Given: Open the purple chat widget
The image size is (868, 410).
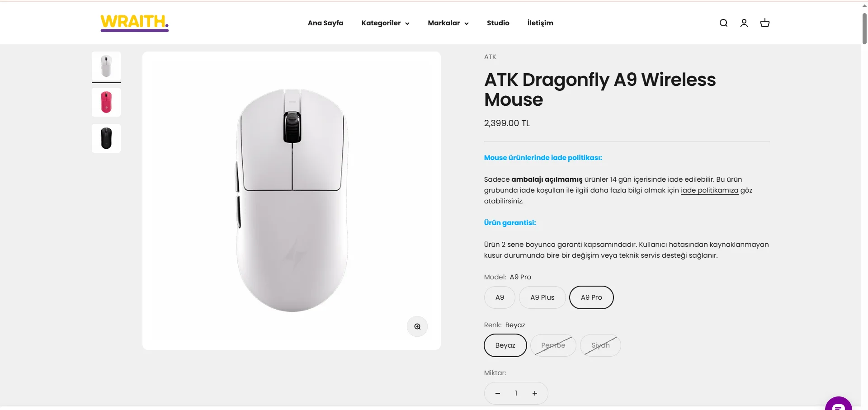Looking at the screenshot, I should click(838, 404).
